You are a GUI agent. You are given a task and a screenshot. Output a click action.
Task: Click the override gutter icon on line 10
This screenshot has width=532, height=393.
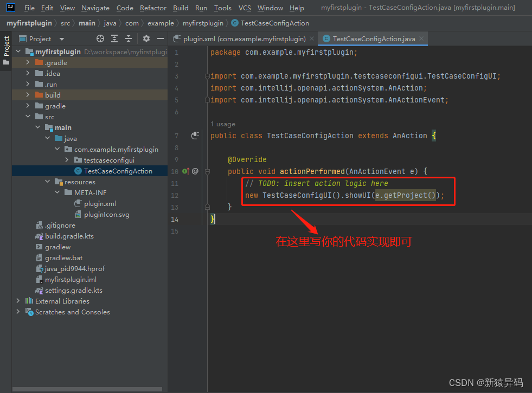pyautogui.click(x=185, y=171)
